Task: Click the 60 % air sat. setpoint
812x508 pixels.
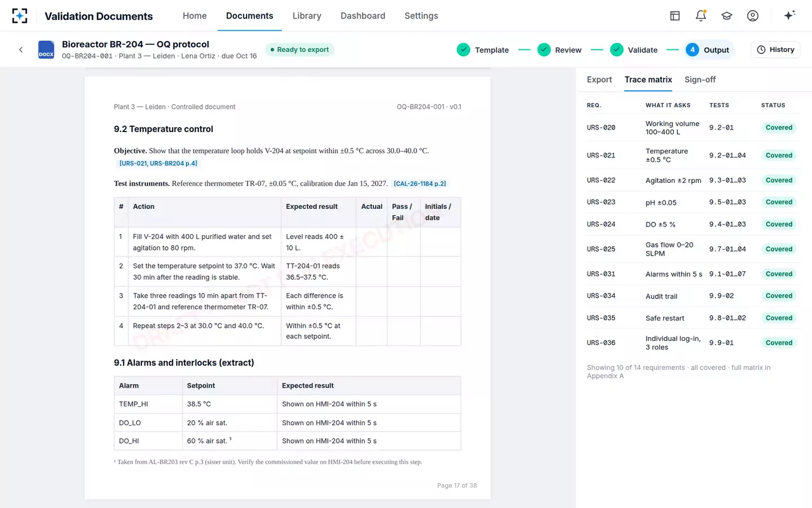Action: pyautogui.click(x=230, y=441)
